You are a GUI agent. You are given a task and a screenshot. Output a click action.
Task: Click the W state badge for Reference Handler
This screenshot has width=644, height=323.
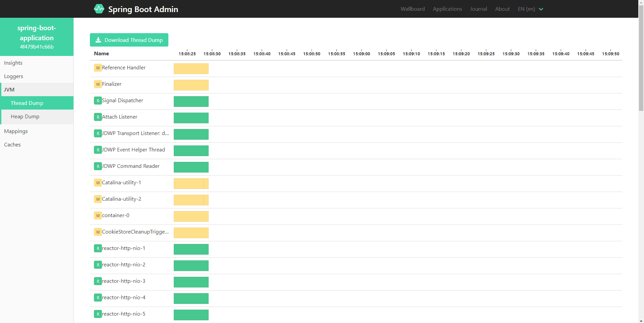coord(98,68)
